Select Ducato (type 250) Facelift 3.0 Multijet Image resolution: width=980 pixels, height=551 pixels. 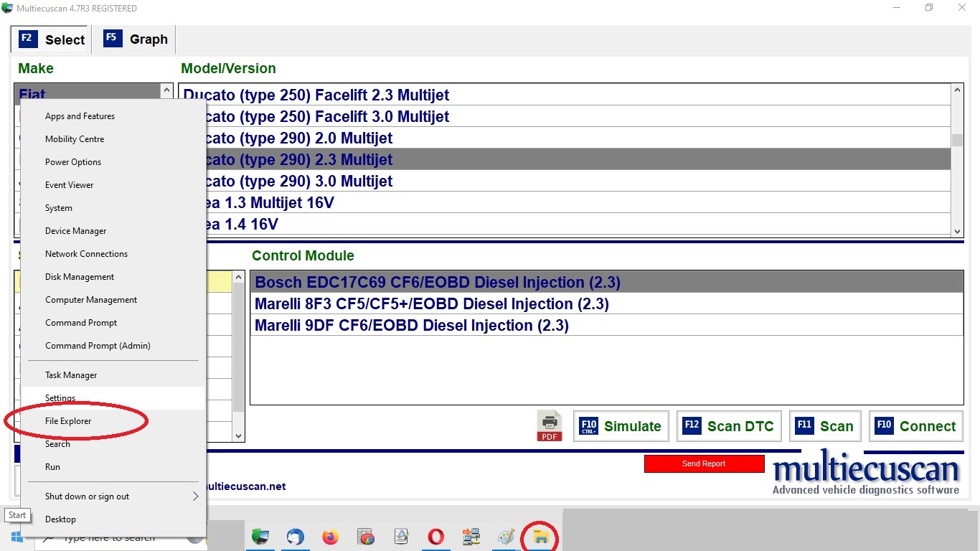pyautogui.click(x=565, y=116)
